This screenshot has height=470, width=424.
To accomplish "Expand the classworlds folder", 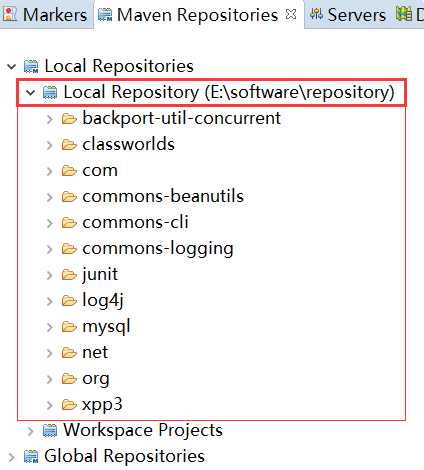I will (x=50, y=145).
